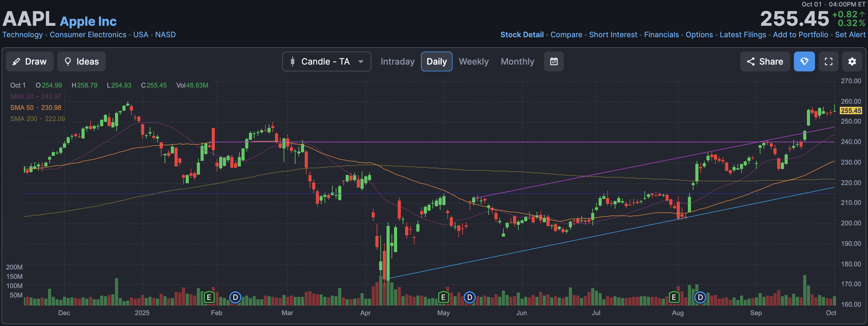The width and height of the screenshot is (868, 326).
Task: Click the 270.00 price axis label
Action: pyautogui.click(x=850, y=81)
